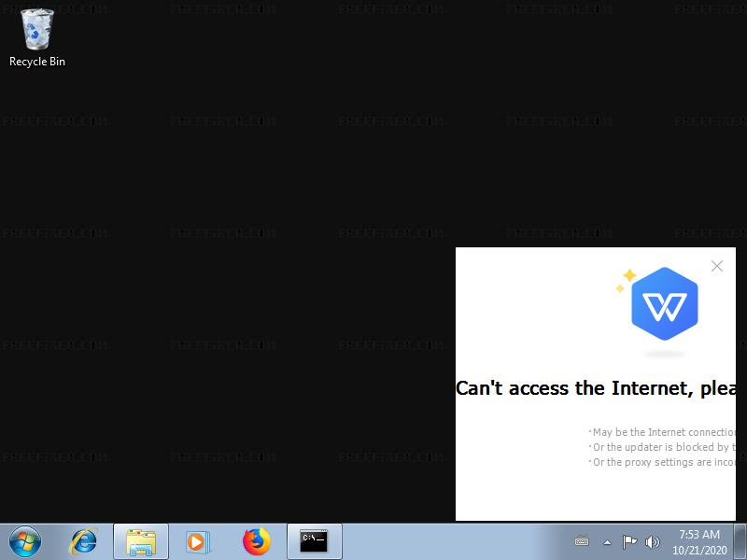Viewport: 747px width, 560px height.
Task: Open the Action Center flag icon
Action: [x=629, y=541]
